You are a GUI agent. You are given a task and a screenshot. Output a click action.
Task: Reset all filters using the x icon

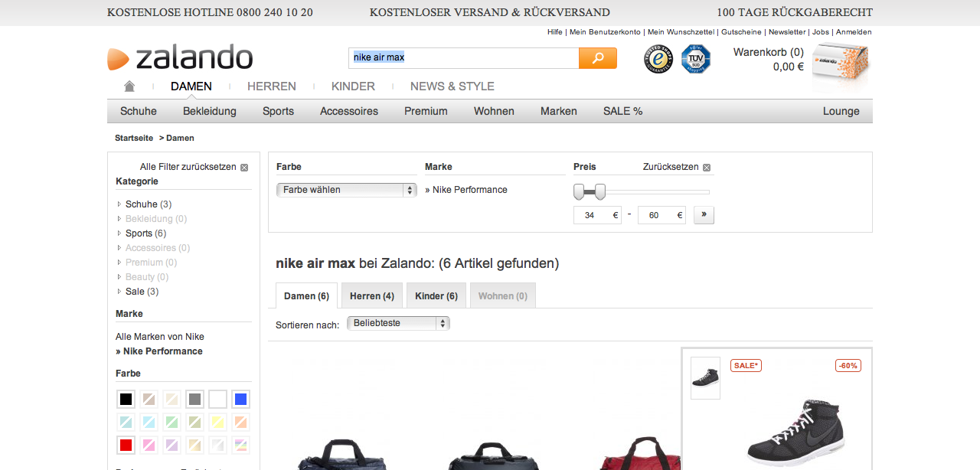coord(244,168)
